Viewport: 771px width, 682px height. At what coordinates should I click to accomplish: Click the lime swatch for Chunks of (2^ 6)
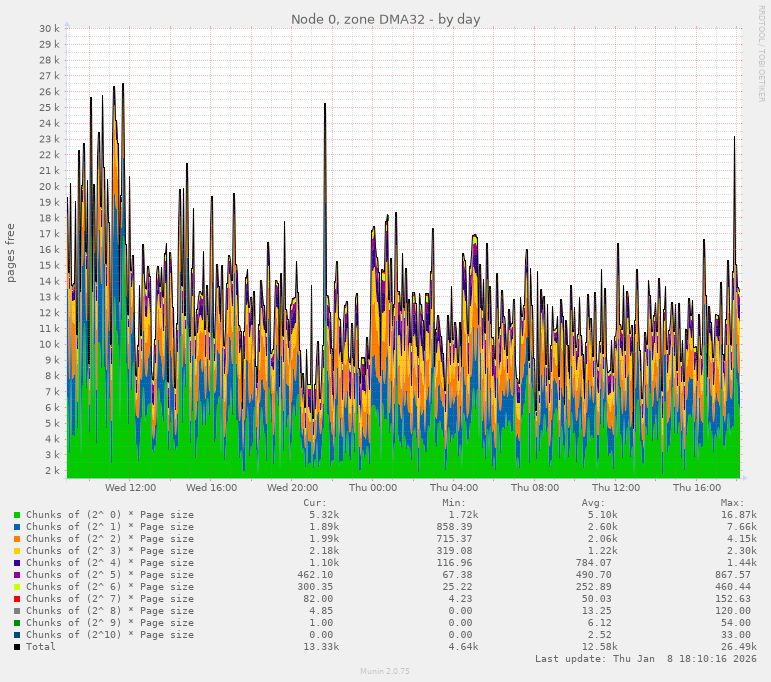click(17, 587)
